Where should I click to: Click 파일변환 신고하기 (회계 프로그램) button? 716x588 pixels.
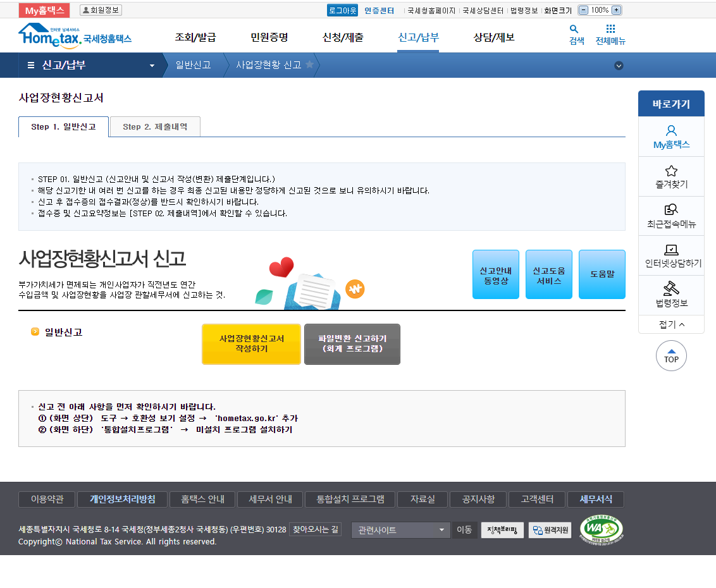(352, 344)
